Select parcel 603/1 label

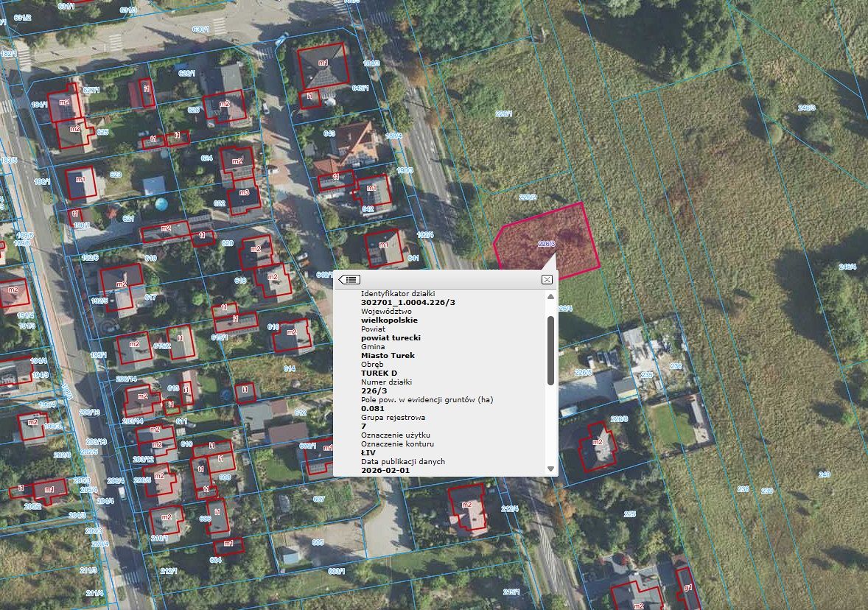click(336, 571)
